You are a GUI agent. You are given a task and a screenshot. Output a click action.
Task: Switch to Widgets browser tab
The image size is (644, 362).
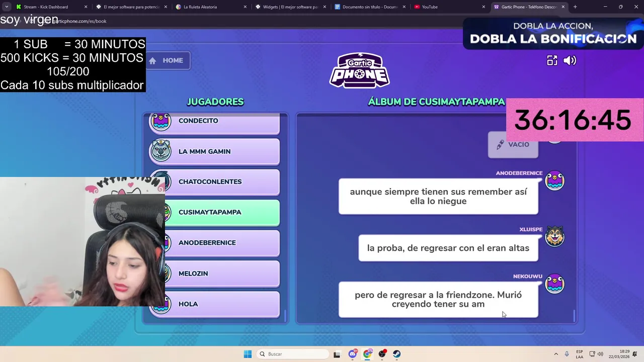(290, 7)
